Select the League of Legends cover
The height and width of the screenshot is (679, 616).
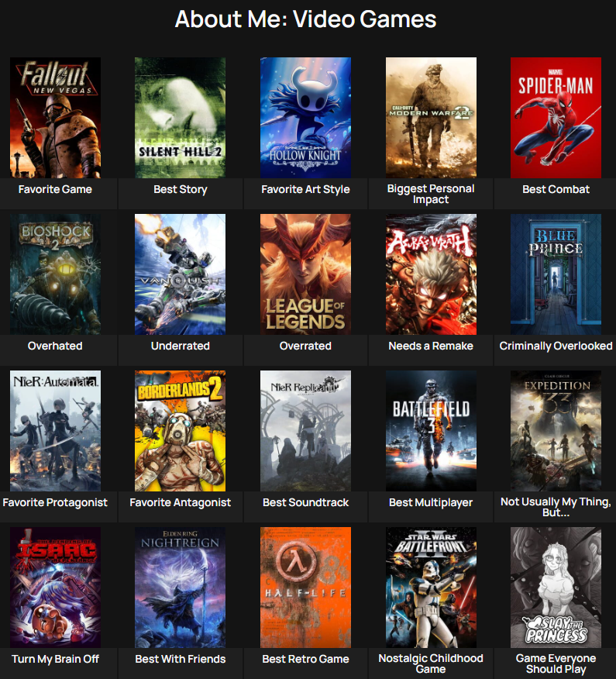pyautogui.click(x=305, y=274)
